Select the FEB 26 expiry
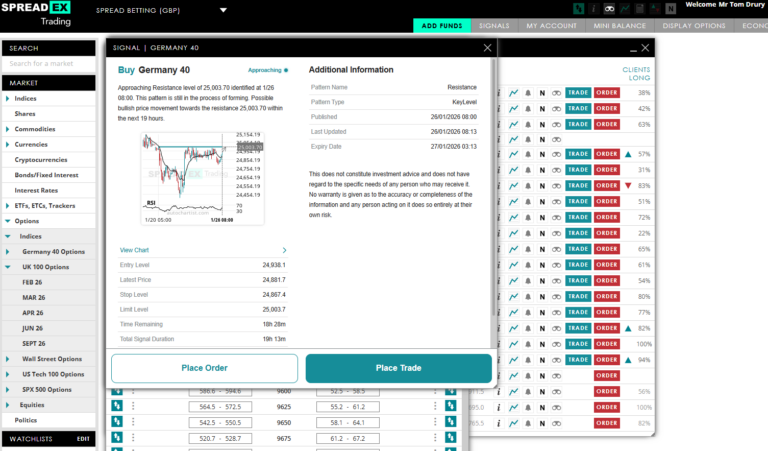 pos(32,283)
